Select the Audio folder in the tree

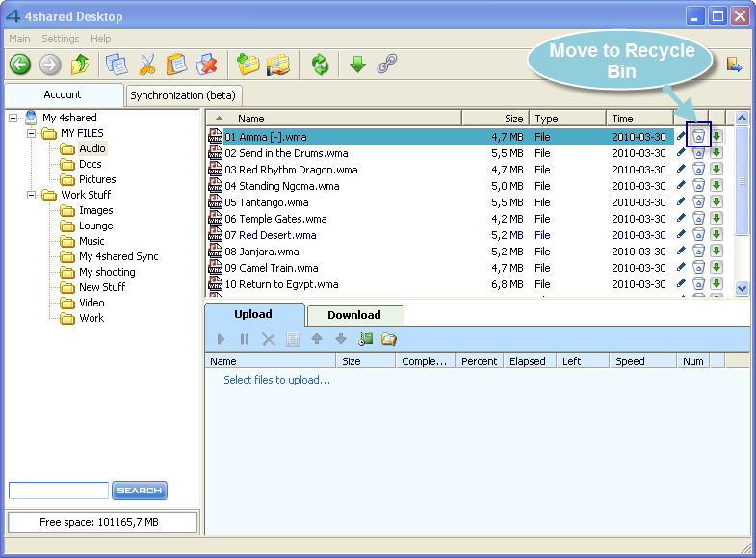pos(92,148)
